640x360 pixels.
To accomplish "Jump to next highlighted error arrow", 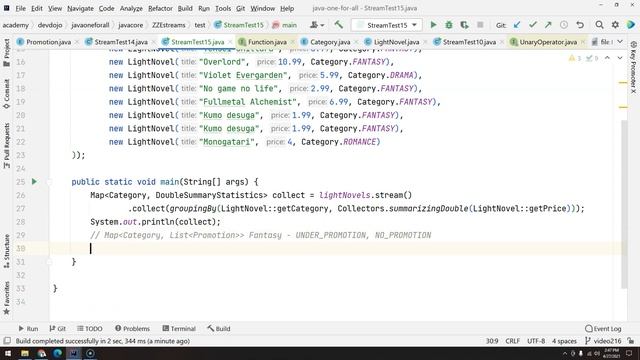I will 620,58.
